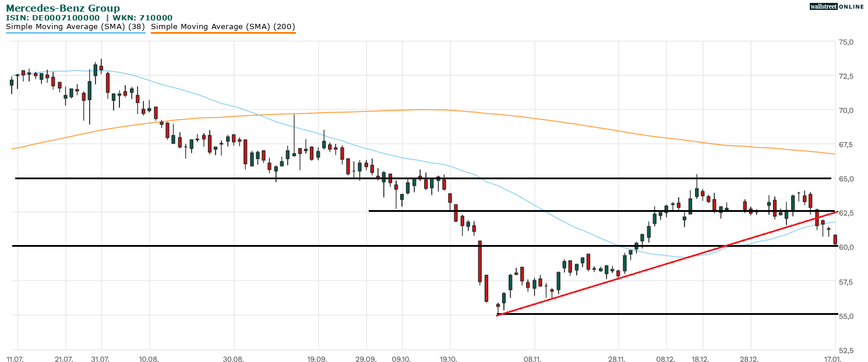Click the 11.07. date label on the x-axis
The height and width of the screenshot is (362, 868).
pyautogui.click(x=15, y=359)
